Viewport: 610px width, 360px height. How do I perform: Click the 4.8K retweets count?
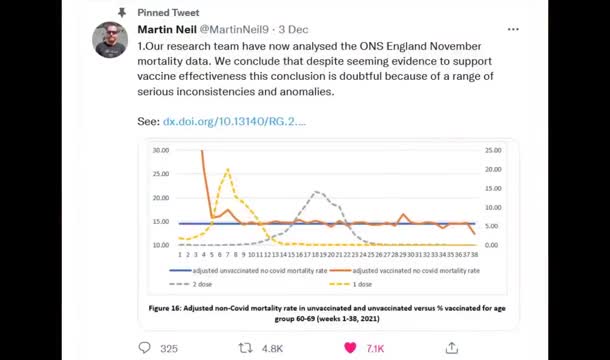pos(272,348)
